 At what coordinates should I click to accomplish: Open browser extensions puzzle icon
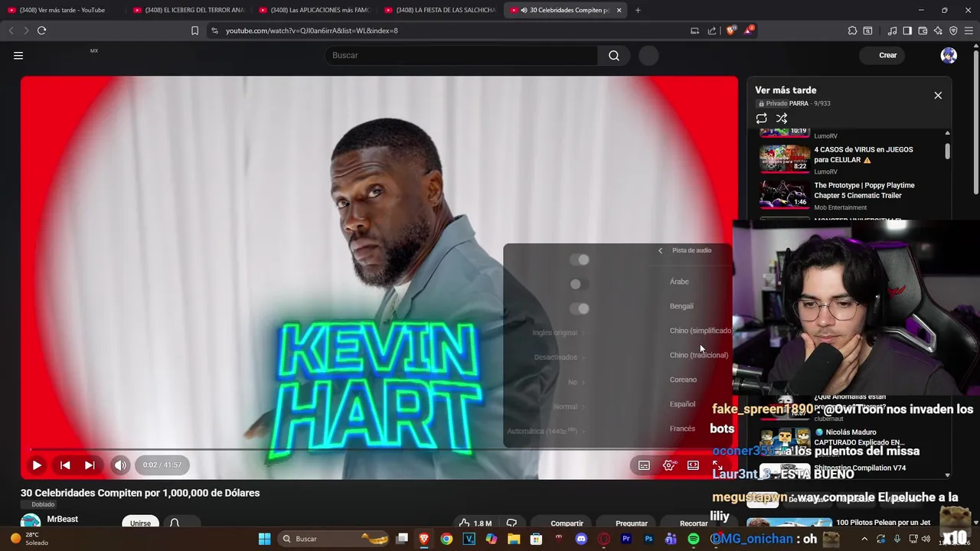(852, 31)
